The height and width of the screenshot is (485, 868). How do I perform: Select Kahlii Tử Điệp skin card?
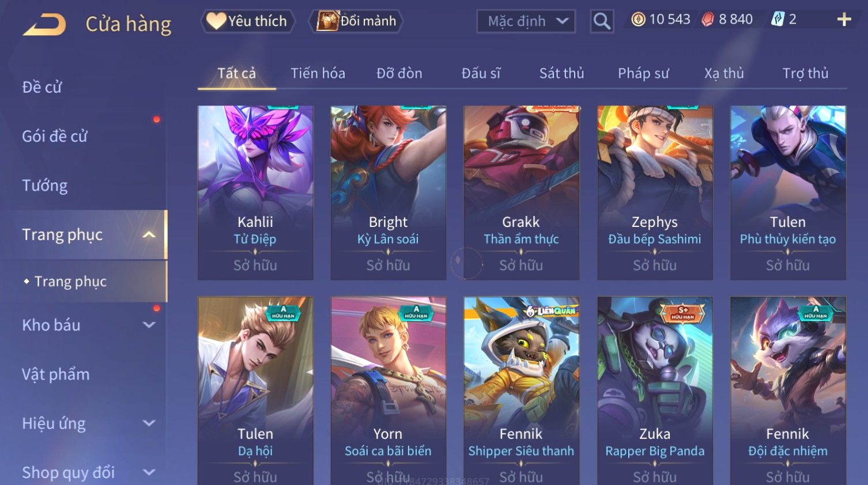pos(255,193)
